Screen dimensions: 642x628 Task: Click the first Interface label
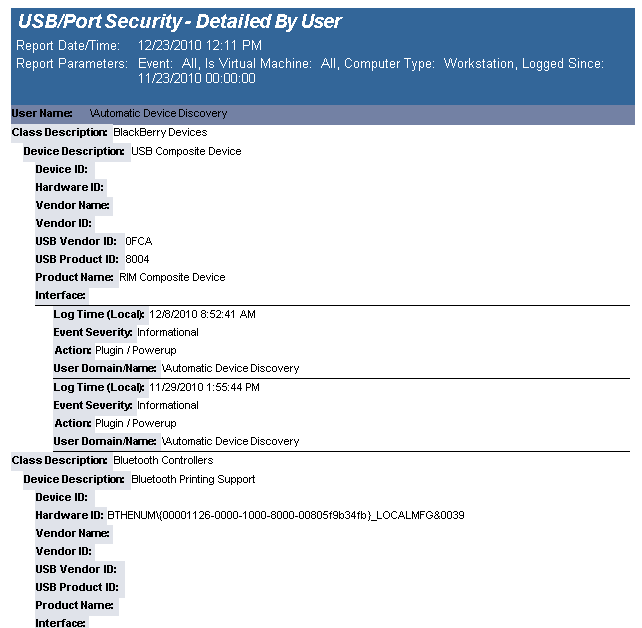[60, 295]
